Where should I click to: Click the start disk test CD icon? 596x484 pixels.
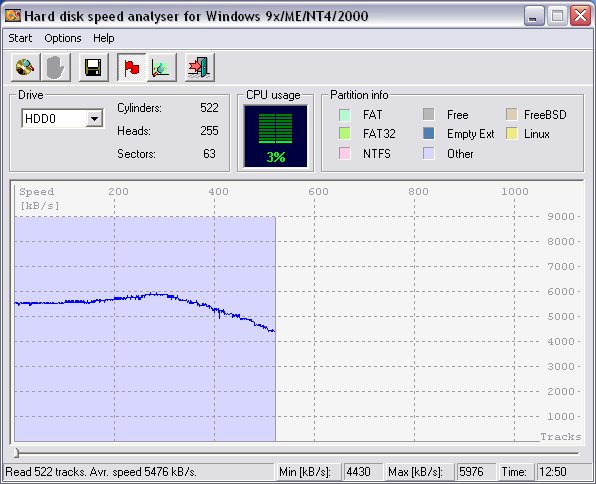25,68
